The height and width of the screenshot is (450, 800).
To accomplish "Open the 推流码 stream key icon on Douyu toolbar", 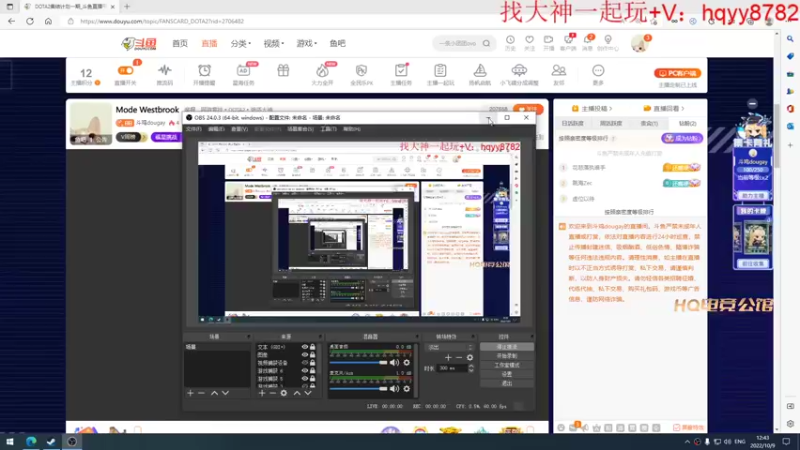I will click(x=164, y=70).
